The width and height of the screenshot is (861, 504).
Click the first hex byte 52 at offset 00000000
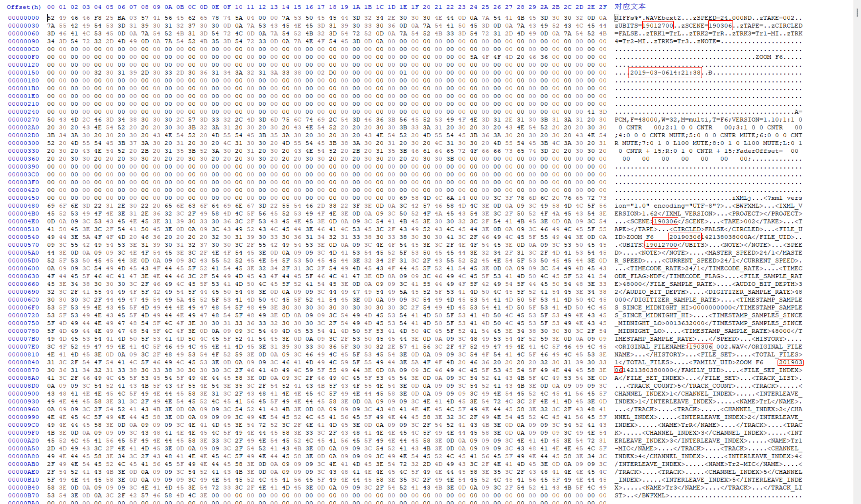(x=51, y=18)
